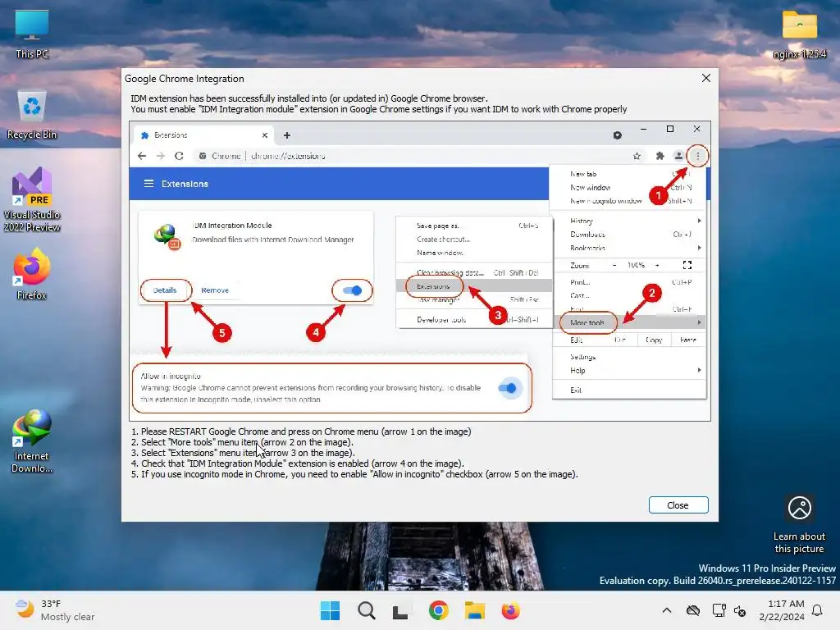The image size is (840, 630).
Task: Open the weather widget showing 33°F
Action: click(x=55, y=610)
